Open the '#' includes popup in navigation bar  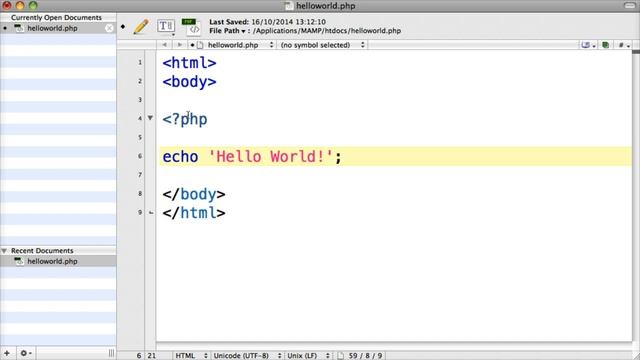point(624,45)
